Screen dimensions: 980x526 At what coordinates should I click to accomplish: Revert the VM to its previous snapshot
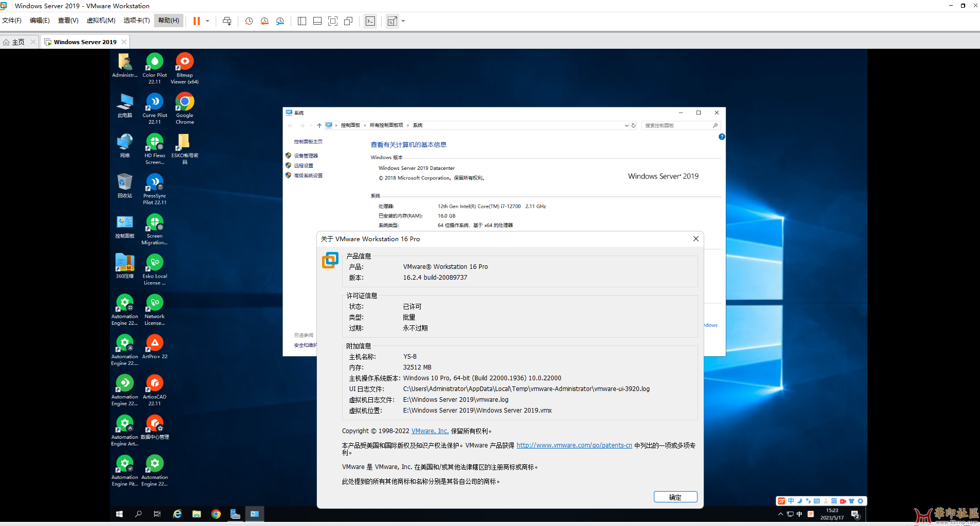point(265,21)
